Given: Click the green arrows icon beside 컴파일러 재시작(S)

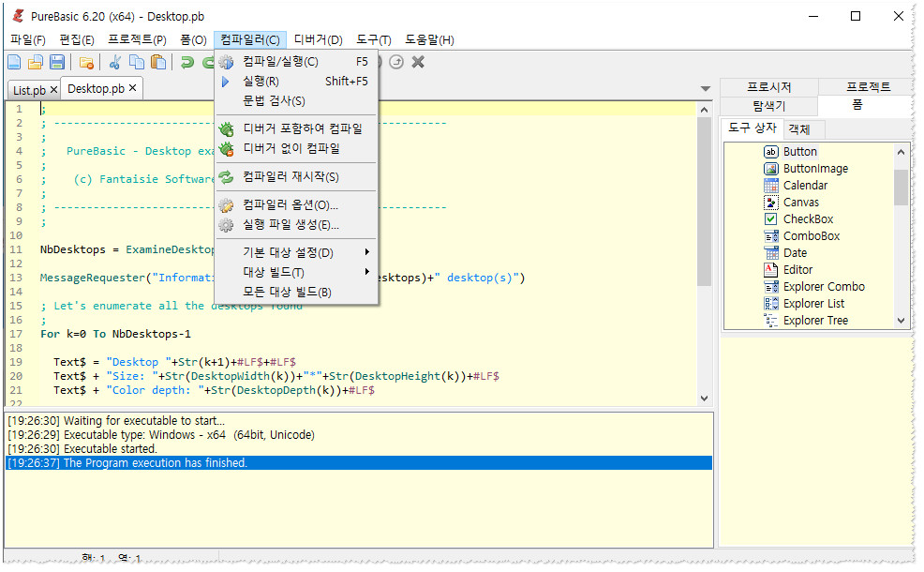Looking at the screenshot, I should (226, 177).
